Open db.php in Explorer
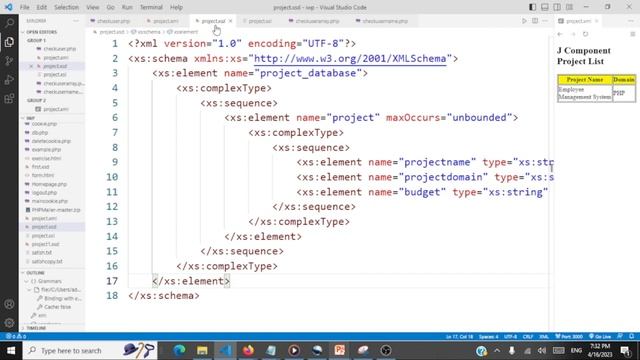 click(x=40, y=133)
